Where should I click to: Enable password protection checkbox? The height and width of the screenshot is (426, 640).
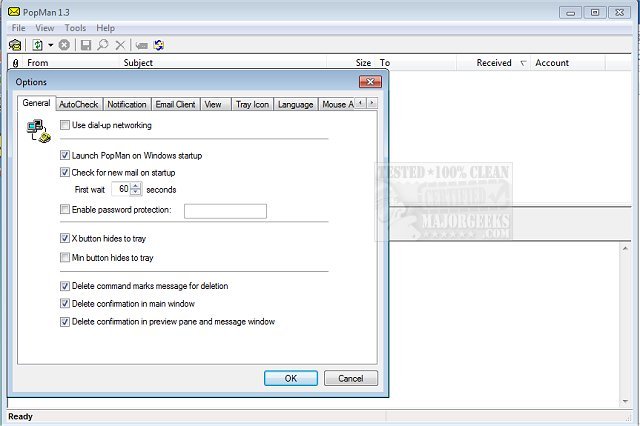click(64, 209)
